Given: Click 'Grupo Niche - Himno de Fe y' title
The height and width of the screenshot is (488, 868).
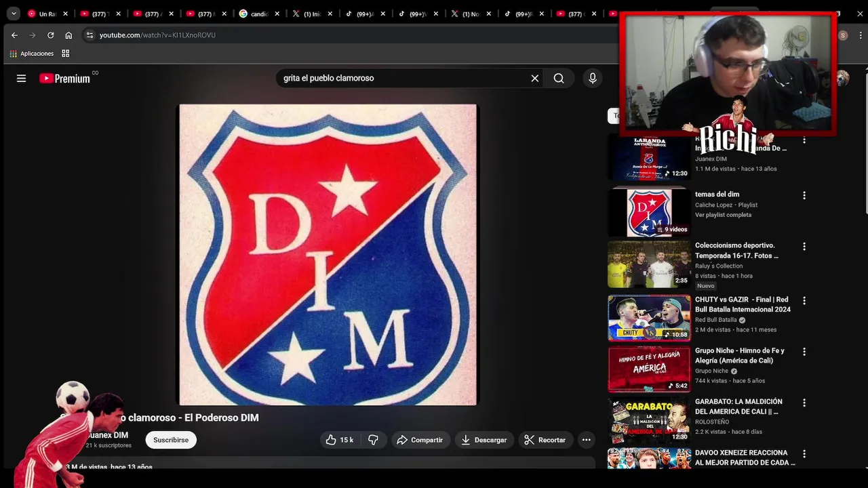Looking at the screenshot, I should (739, 356).
